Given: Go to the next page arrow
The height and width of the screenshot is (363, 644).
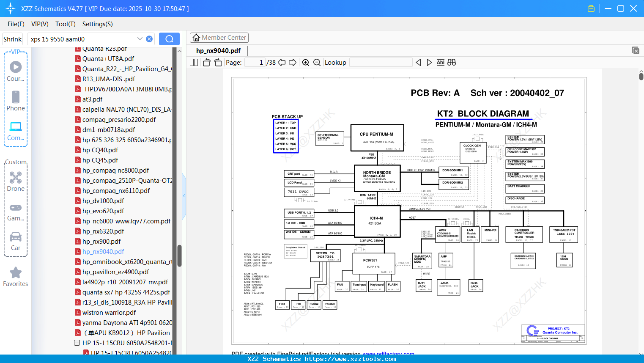Looking at the screenshot, I should [x=293, y=62].
